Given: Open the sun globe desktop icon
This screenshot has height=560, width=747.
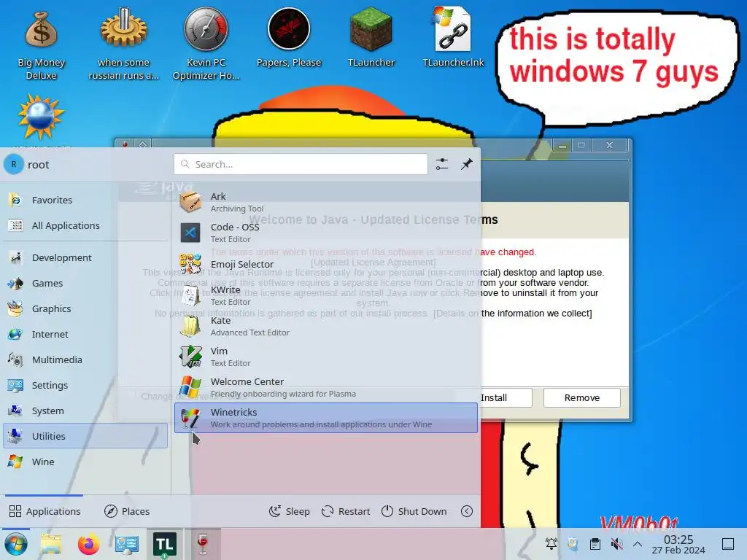Looking at the screenshot, I should 41,117.
